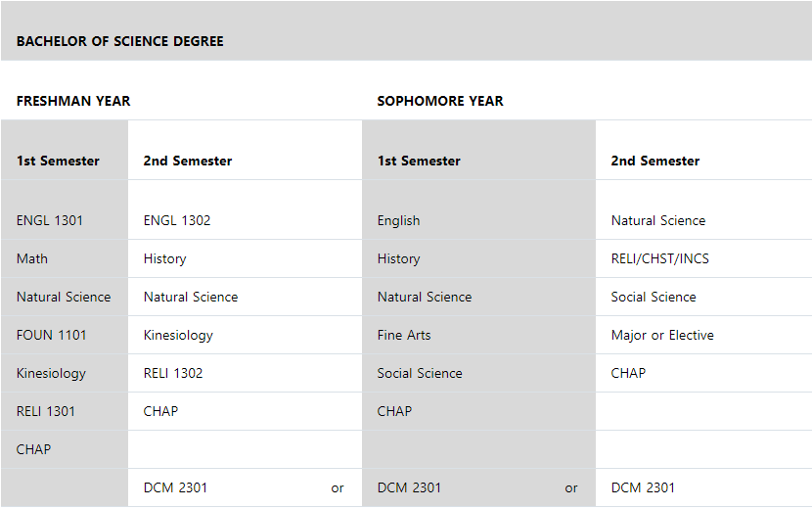The height and width of the screenshot is (509, 812).
Task: Select the Sophomore Year heading
Action: pyautogui.click(x=440, y=101)
